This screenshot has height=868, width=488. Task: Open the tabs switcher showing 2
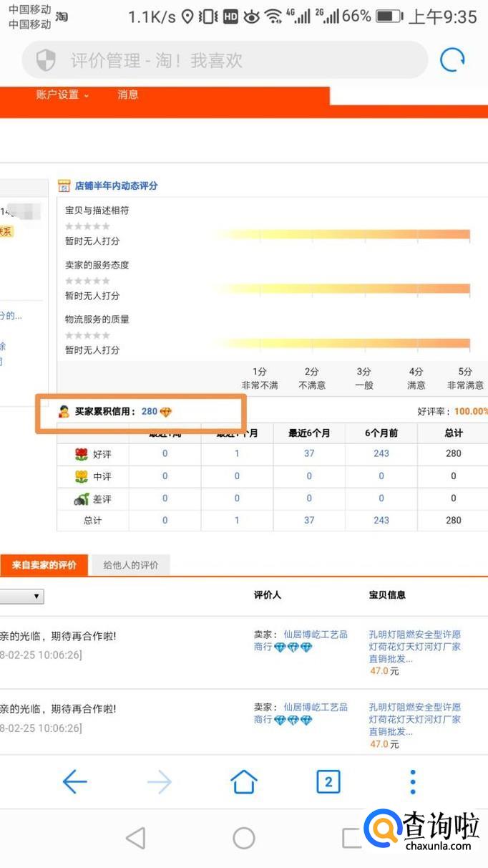coord(328,782)
